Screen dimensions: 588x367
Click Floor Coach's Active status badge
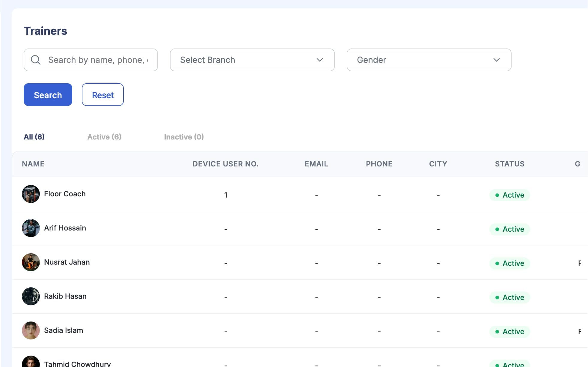point(509,195)
